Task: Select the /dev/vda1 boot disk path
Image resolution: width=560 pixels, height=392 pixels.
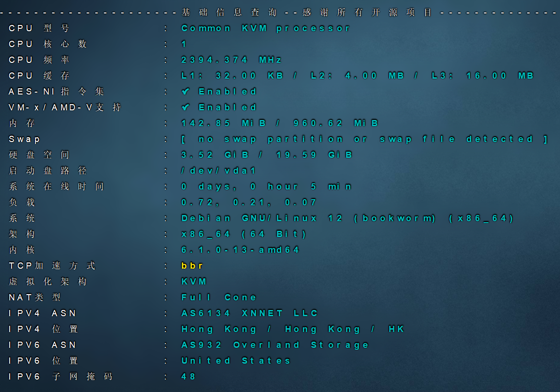Action: (x=219, y=170)
